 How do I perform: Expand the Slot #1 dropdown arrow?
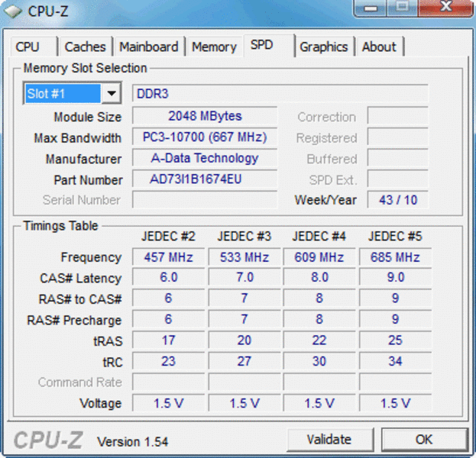(x=112, y=93)
